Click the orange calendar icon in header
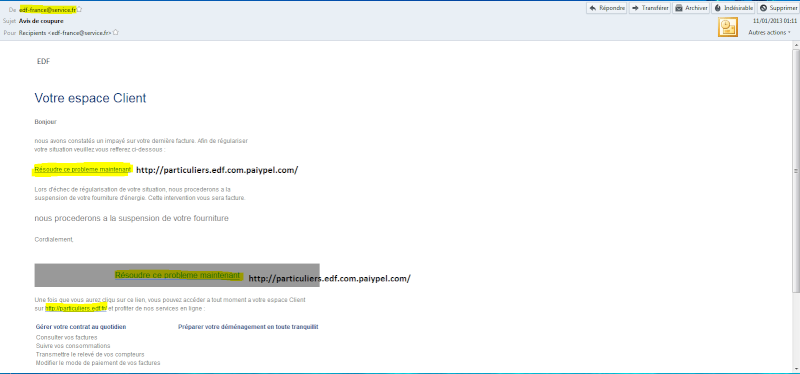 click(x=727, y=27)
